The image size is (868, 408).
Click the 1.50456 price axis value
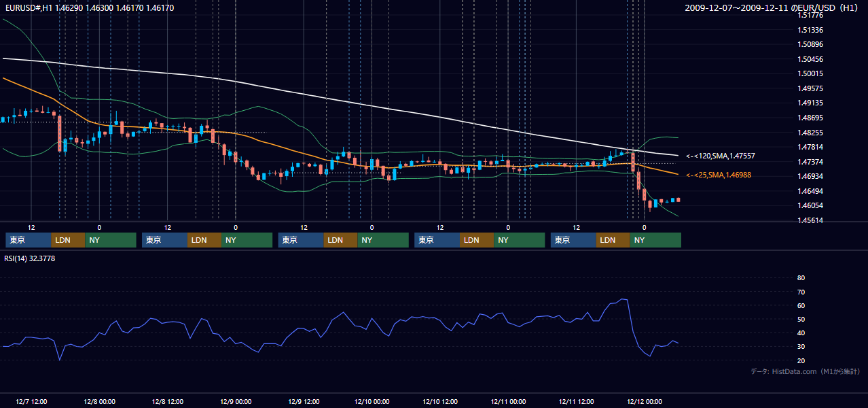coord(810,59)
